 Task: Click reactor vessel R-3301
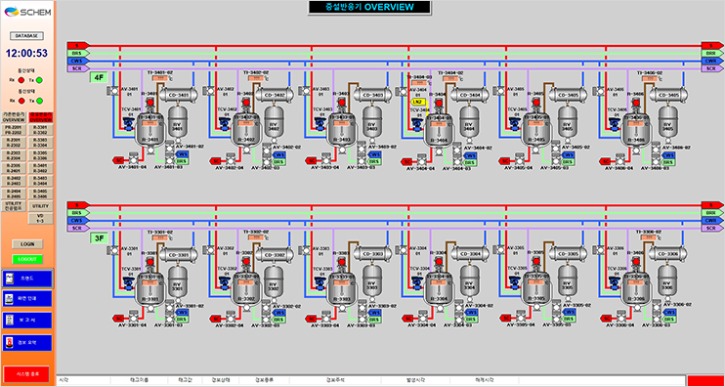pyautogui.click(x=150, y=289)
